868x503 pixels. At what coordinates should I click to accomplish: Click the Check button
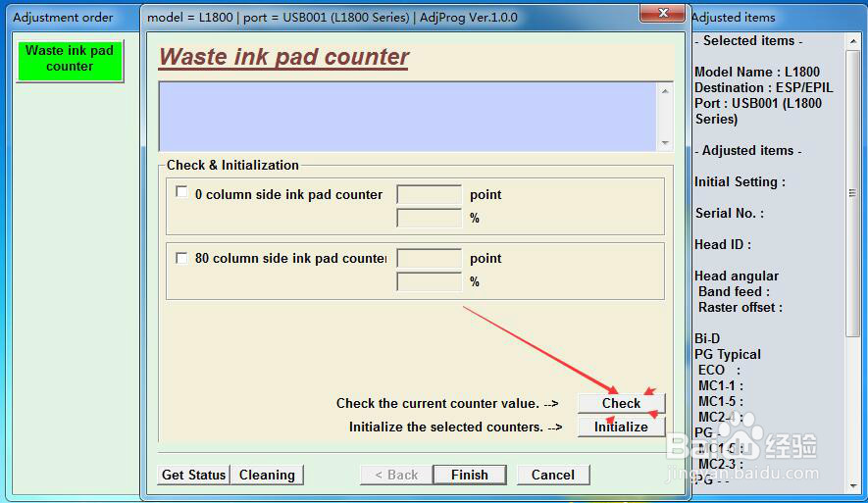pos(621,403)
